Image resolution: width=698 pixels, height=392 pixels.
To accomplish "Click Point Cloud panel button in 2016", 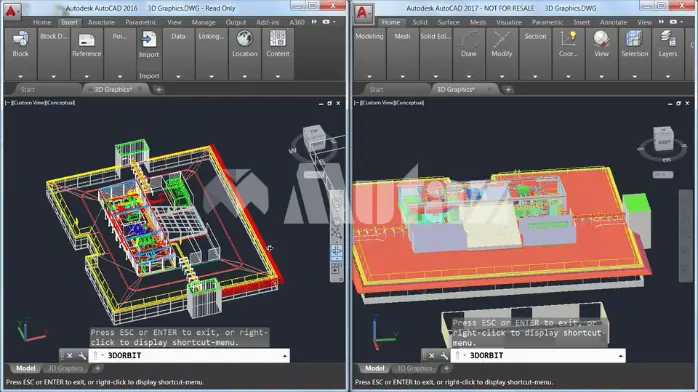I will [120, 54].
